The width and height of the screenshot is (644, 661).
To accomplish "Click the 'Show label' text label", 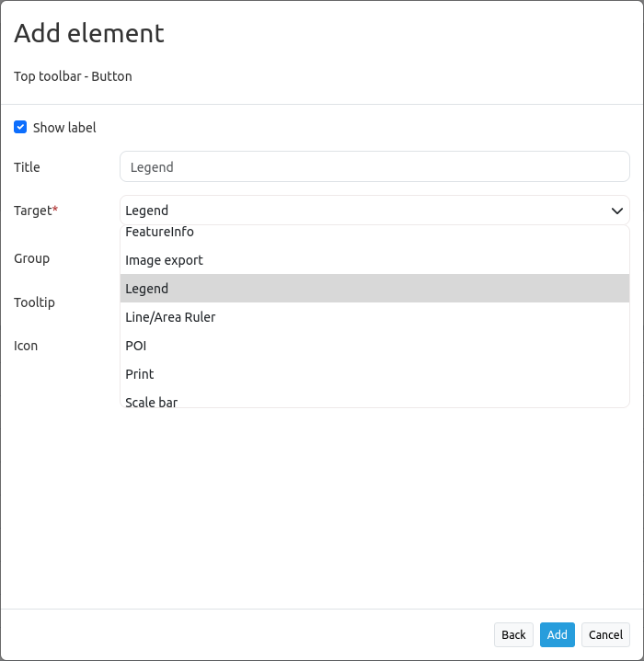I will [64, 128].
